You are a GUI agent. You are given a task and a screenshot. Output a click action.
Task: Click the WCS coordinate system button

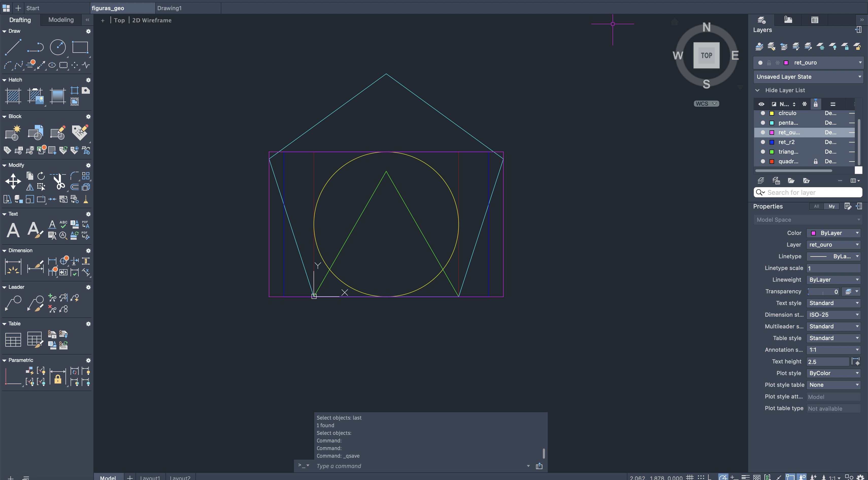(706, 104)
